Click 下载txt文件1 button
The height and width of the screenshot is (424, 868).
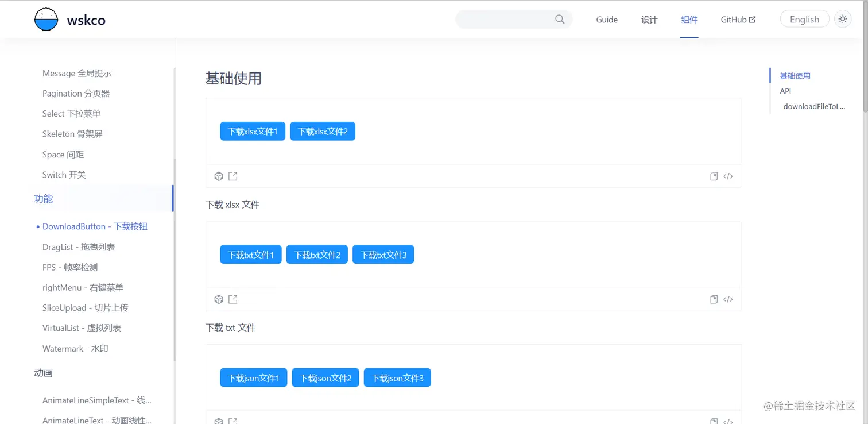click(251, 255)
